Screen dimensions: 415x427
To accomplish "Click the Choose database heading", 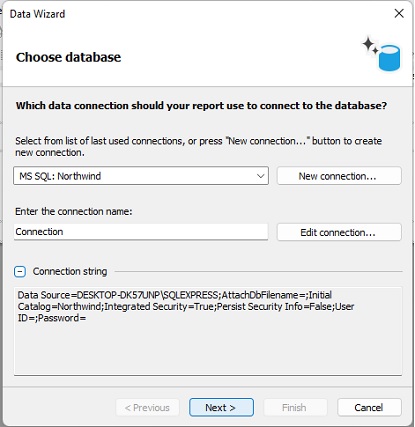I will (x=68, y=57).
